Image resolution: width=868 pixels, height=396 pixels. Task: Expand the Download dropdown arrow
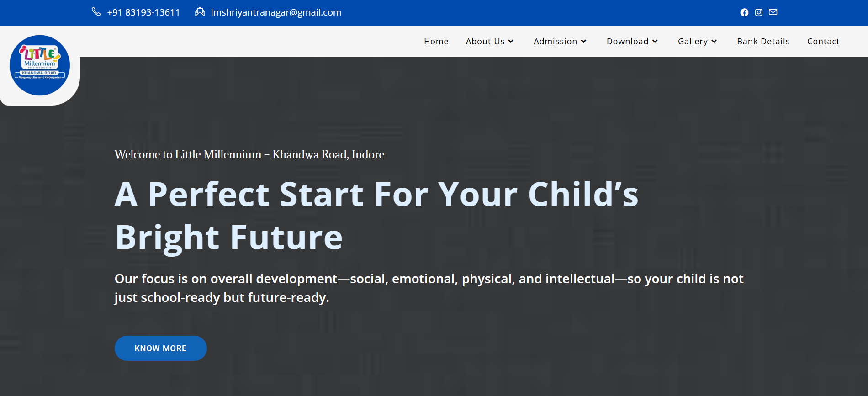pos(655,42)
